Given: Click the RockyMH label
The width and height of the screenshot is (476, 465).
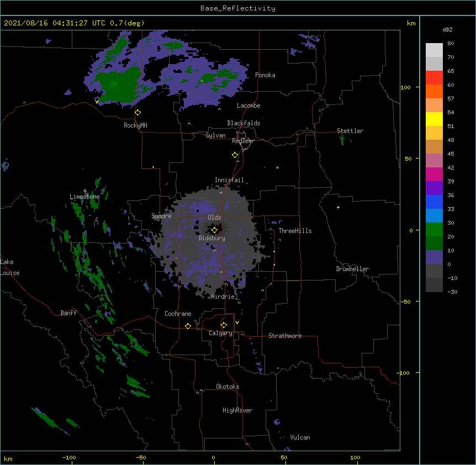Looking at the screenshot, I should (x=135, y=125).
